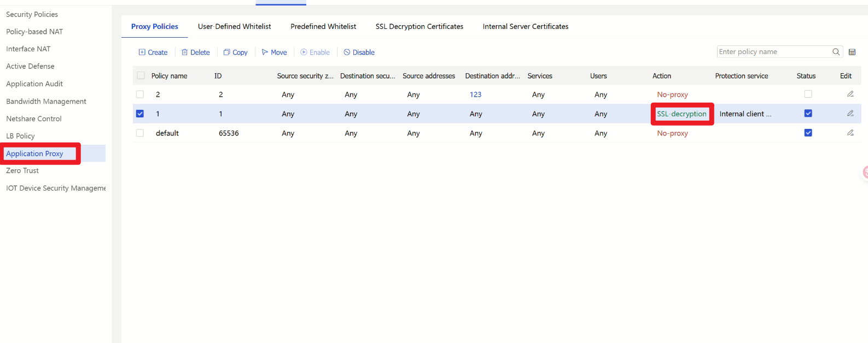This screenshot has width=868, height=343.
Task: Click the Destination addresses column header
Action: [x=492, y=76]
